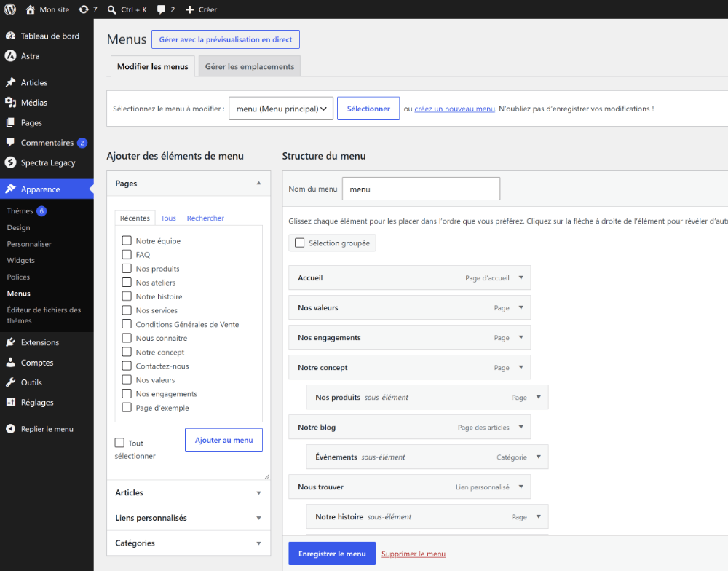Click the search magnifier icon Ctrl + K

[112, 9]
